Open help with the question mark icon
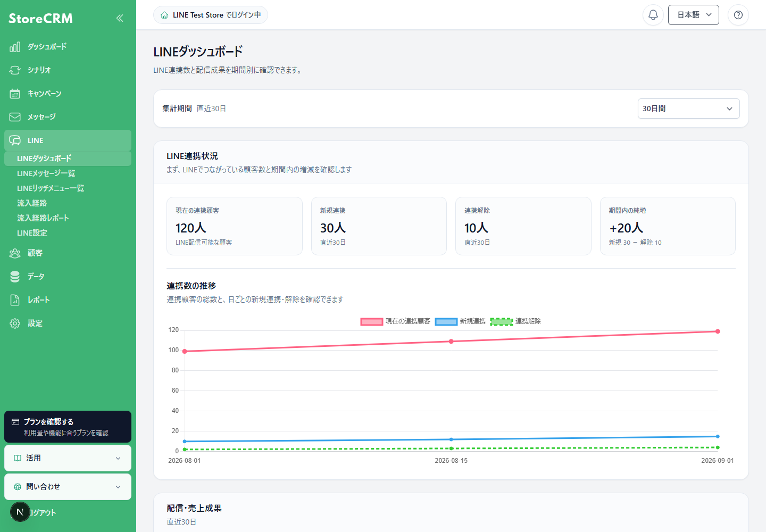This screenshot has height=532, width=766. point(738,15)
